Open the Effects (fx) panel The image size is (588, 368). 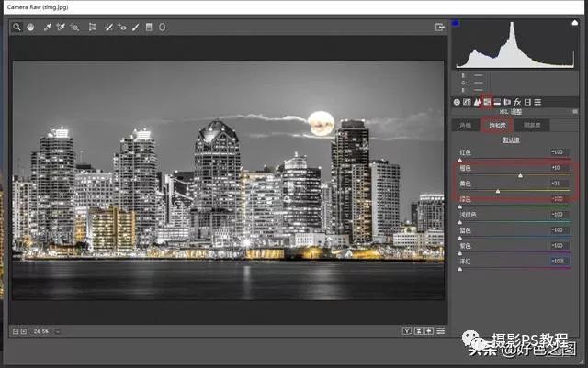(x=518, y=101)
